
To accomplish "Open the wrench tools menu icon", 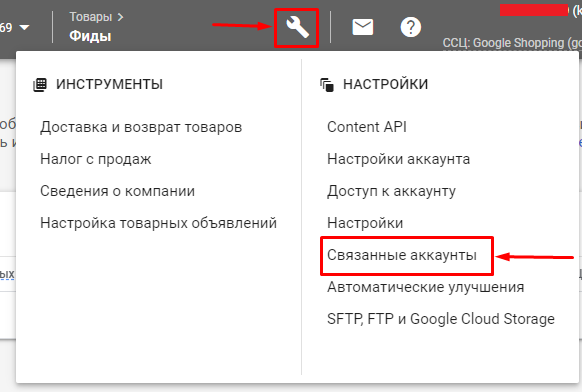I will click(297, 28).
